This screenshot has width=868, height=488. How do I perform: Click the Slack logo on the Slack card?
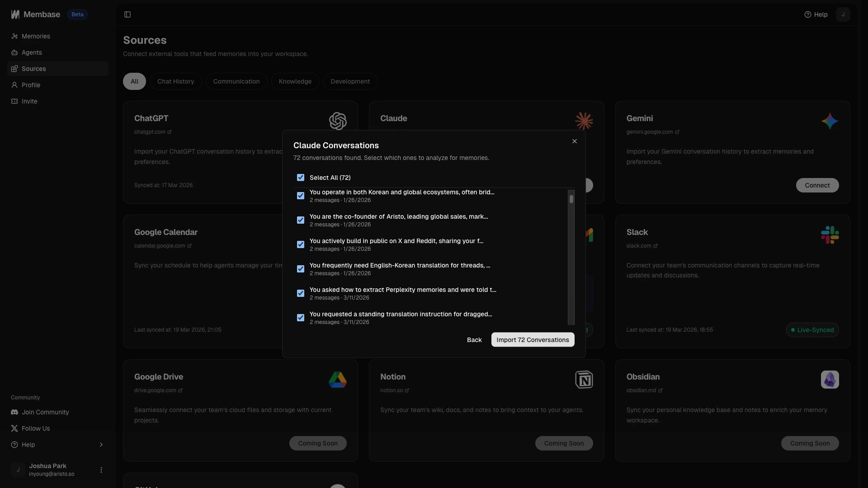[830, 235]
